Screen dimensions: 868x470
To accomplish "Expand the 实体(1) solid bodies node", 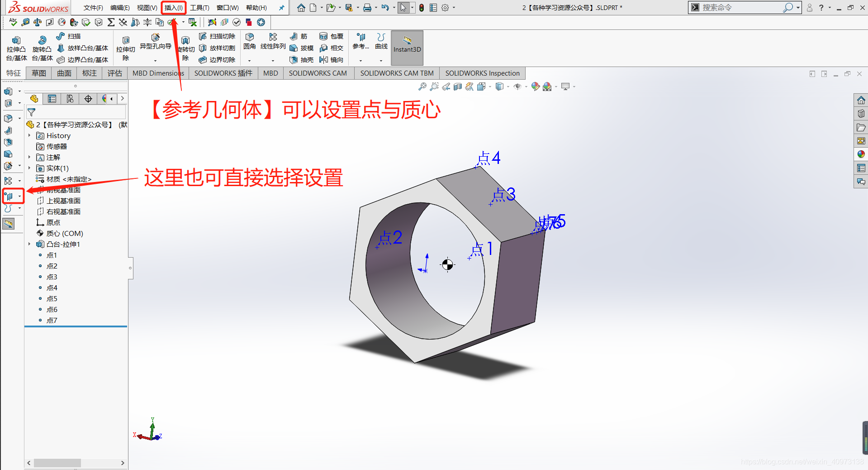I will tap(29, 168).
